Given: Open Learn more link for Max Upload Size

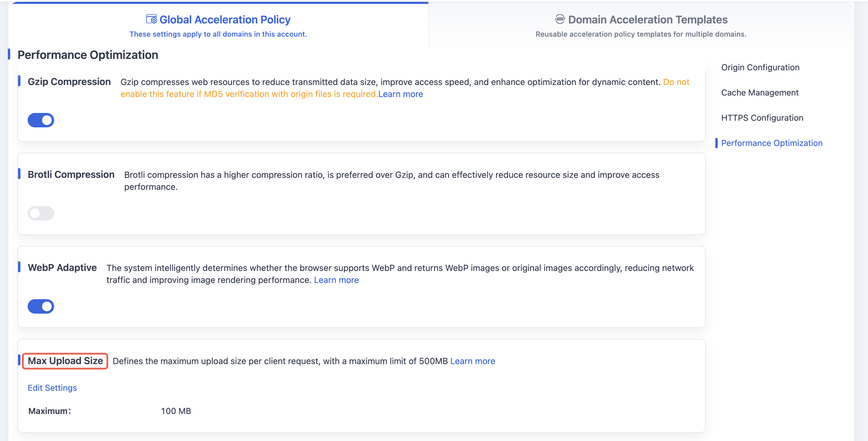Looking at the screenshot, I should coord(473,361).
